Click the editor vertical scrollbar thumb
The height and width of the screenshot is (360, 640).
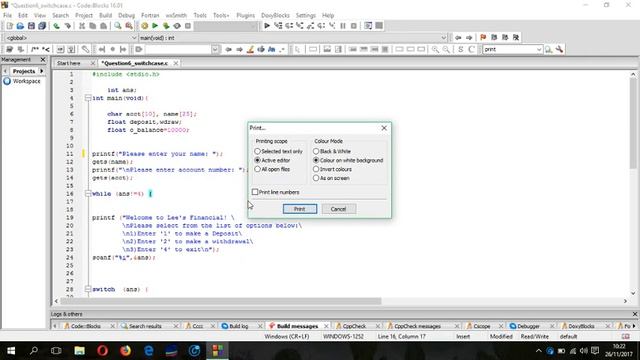point(633,124)
